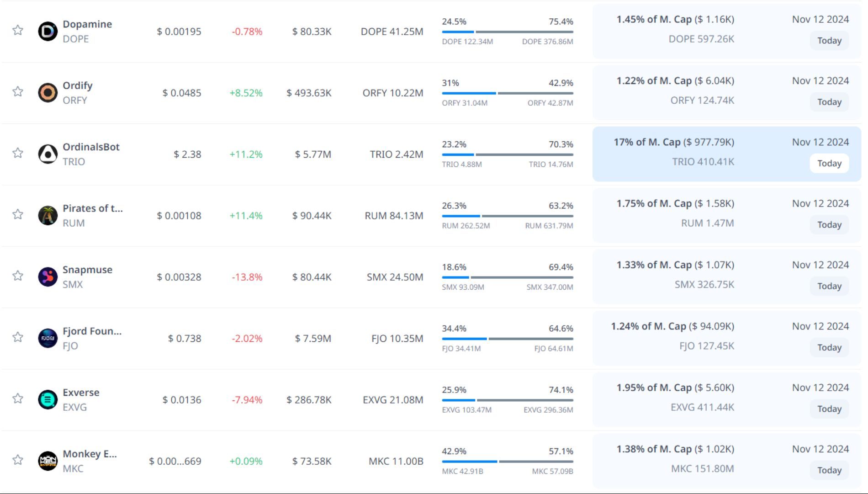
Task: Click the Exverse EXVG token logo
Action: [x=48, y=399]
